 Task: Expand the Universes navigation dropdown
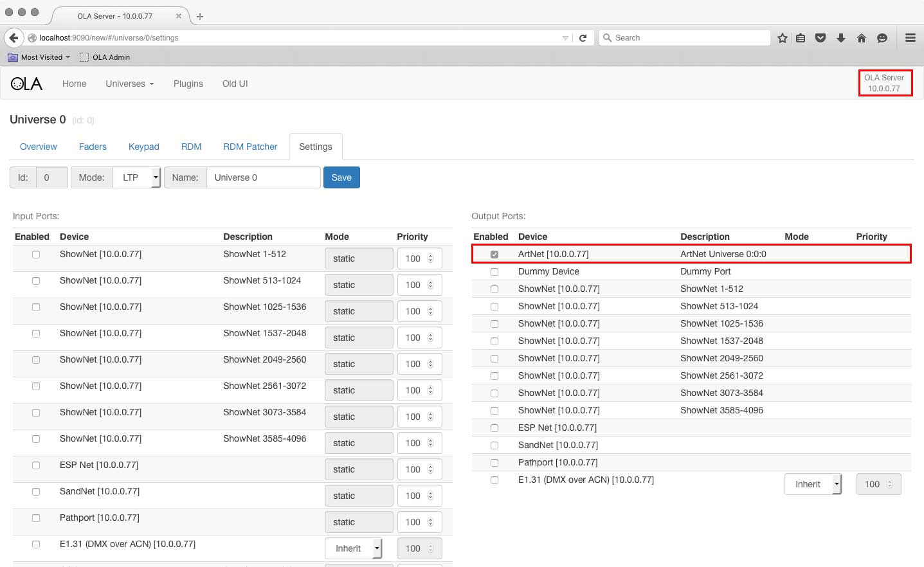click(129, 84)
